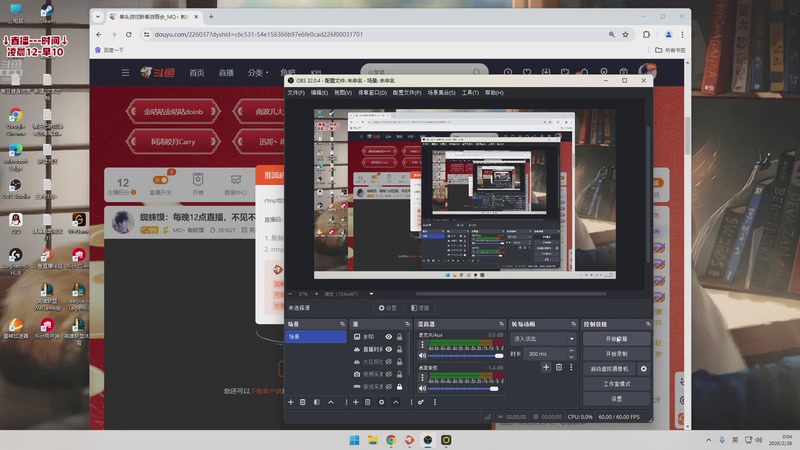The width and height of the screenshot is (800, 450).
Task: Open source properties gear in Sources toolbar
Action: (x=381, y=402)
